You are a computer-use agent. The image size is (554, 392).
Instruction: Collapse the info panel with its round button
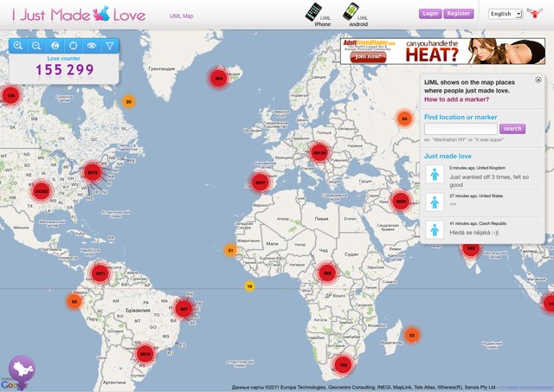[x=538, y=80]
